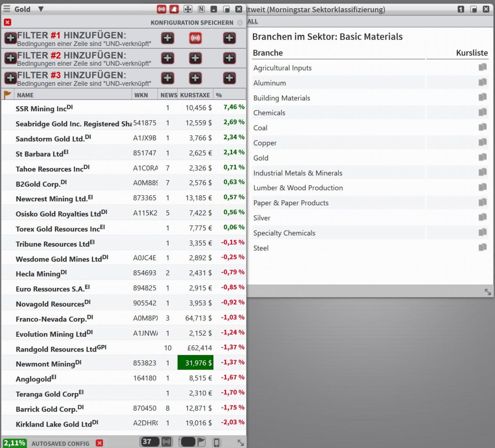
Task: Open the Aluminum branch
Action: [270, 83]
